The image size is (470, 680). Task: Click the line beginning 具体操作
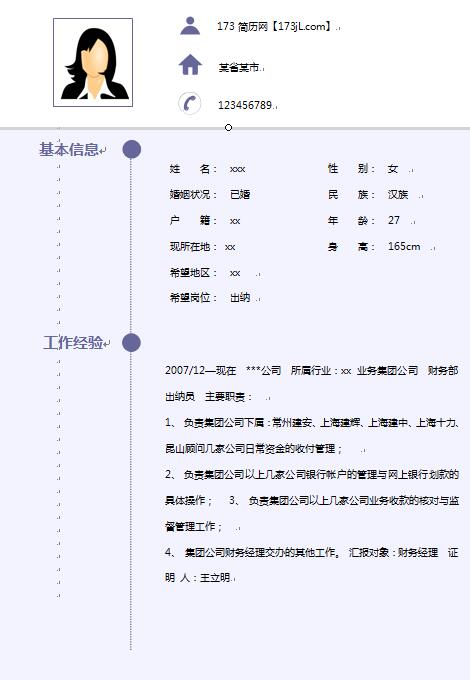pyautogui.click(x=312, y=500)
